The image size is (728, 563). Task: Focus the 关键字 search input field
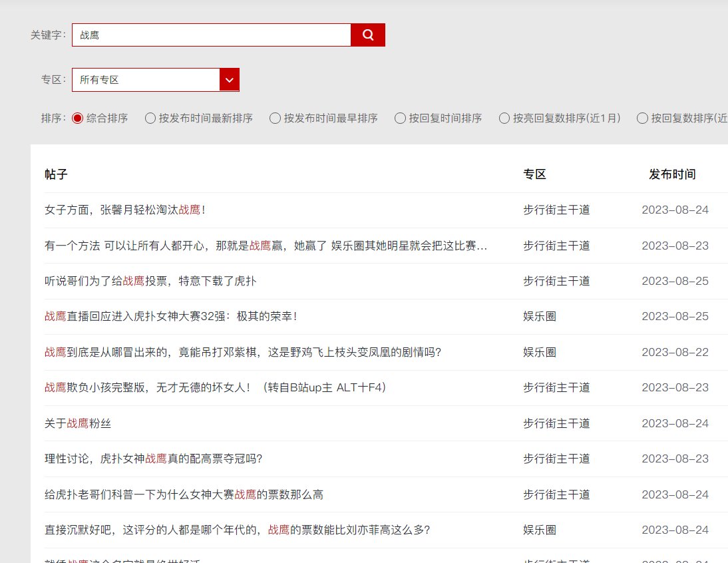(x=211, y=35)
